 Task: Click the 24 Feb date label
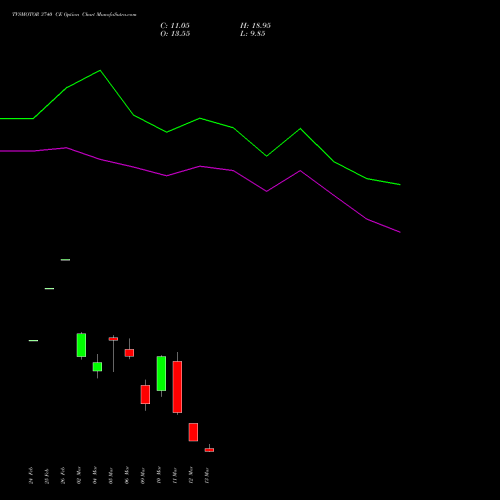(31, 475)
